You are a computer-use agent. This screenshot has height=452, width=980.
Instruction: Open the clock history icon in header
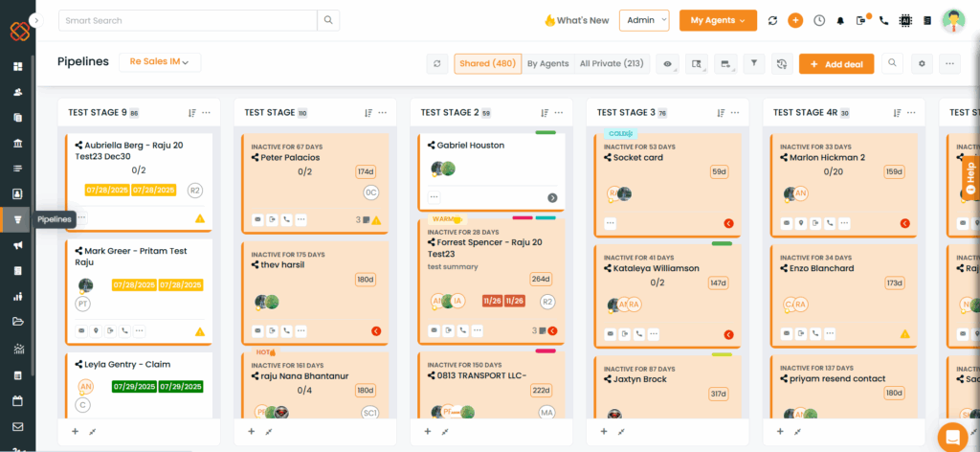click(819, 21)
